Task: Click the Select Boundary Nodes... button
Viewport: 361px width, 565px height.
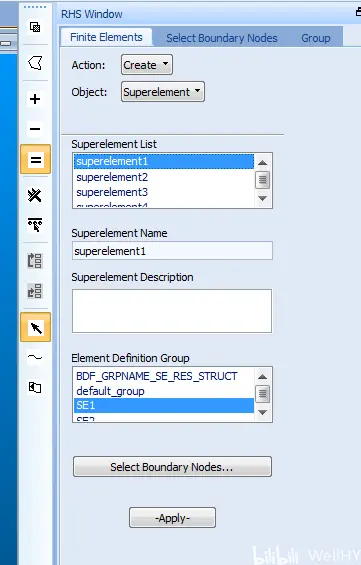Action: pyautogui.click(x=172, y=467)
